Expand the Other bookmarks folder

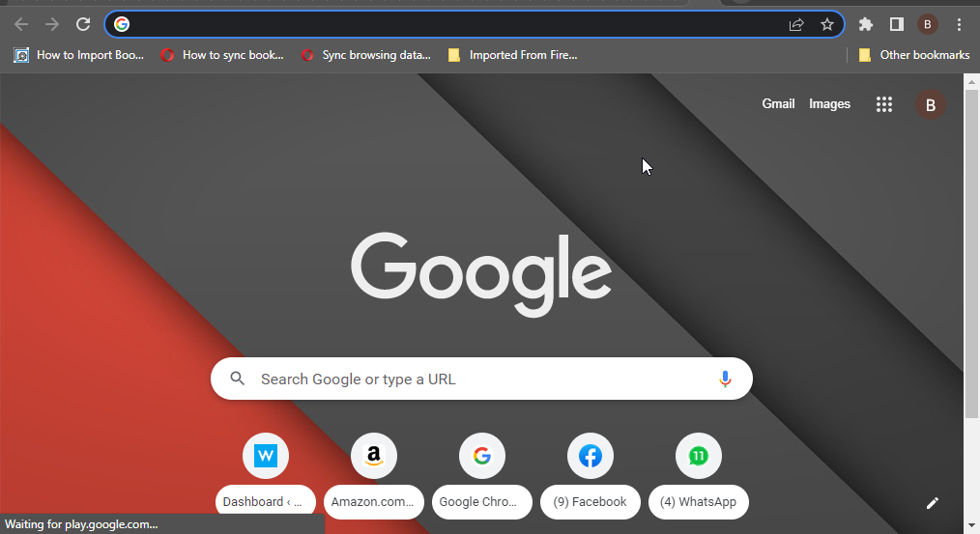click(x=913, y=55)
